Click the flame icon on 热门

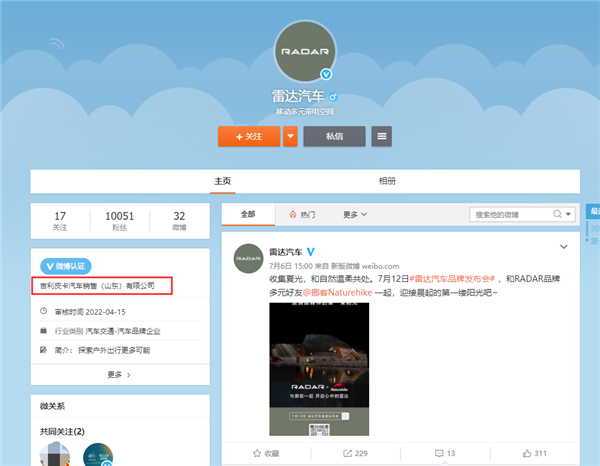pos(293,214)
